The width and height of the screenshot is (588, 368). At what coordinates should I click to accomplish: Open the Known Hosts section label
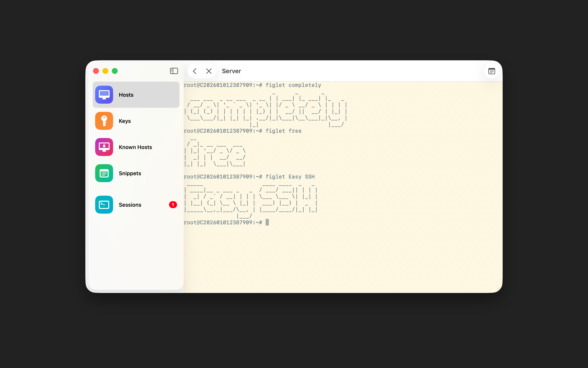[135, 147]
